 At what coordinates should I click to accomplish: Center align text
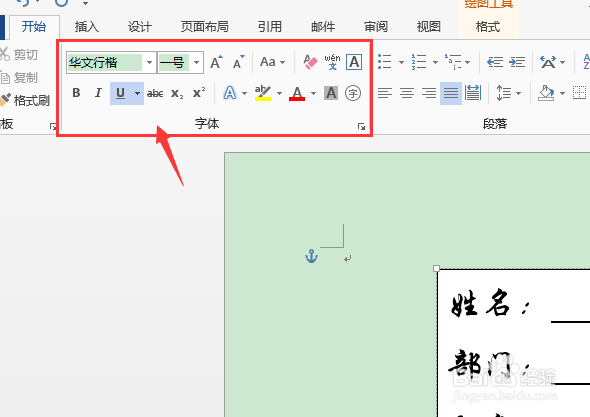(x=407, y=93)
